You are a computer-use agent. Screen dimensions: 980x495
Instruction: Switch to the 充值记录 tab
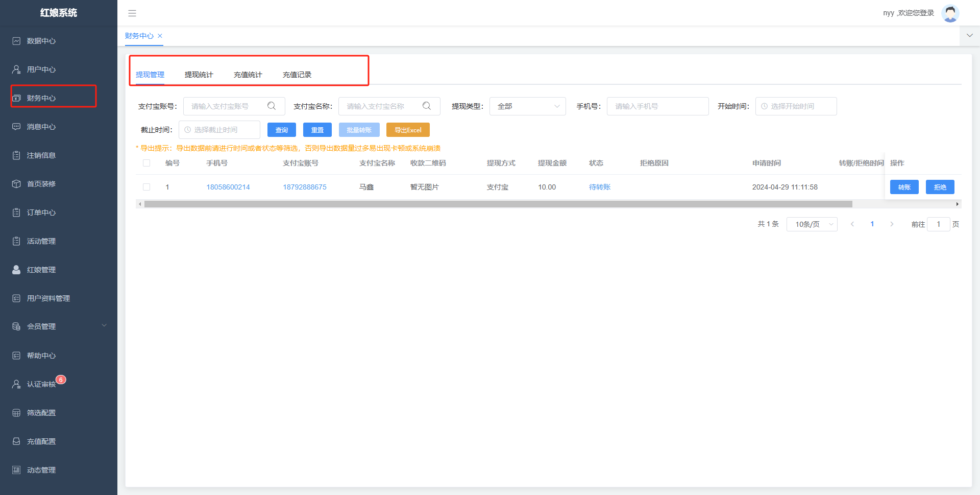point(297,75)
